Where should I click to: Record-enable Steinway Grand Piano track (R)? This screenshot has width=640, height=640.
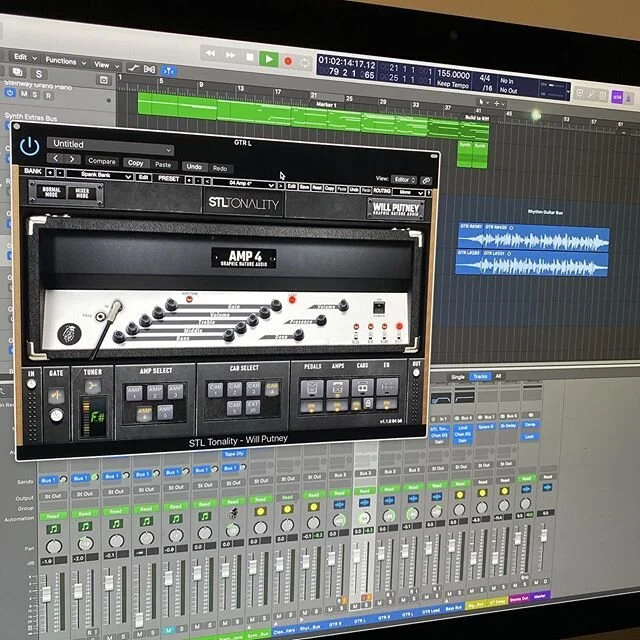pos(49,96)
